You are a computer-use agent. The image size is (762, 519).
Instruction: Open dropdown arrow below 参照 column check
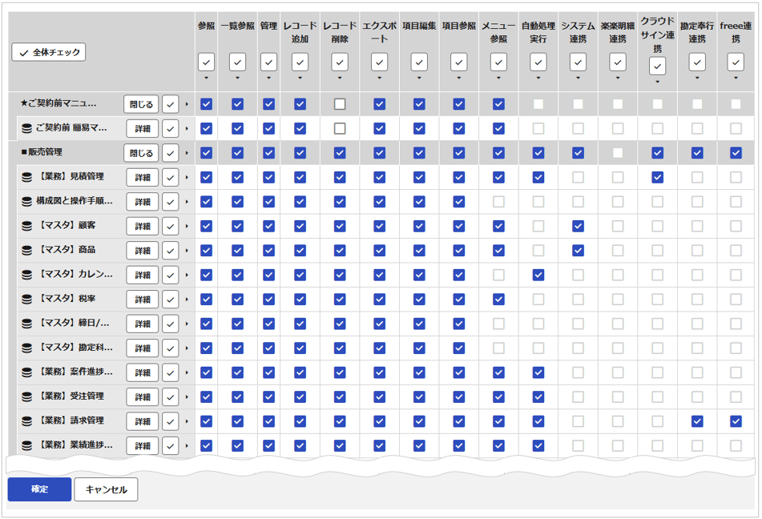(207, 78)
